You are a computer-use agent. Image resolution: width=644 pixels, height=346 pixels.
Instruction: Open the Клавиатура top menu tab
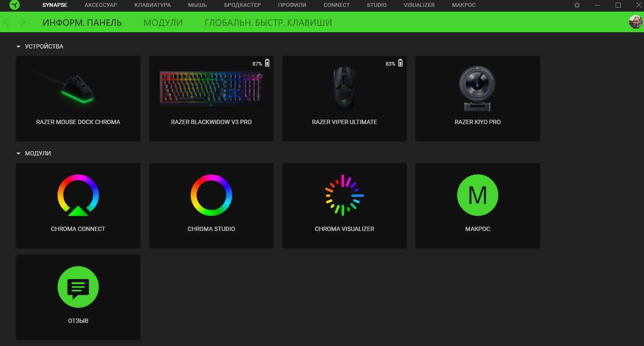[152, 5]
